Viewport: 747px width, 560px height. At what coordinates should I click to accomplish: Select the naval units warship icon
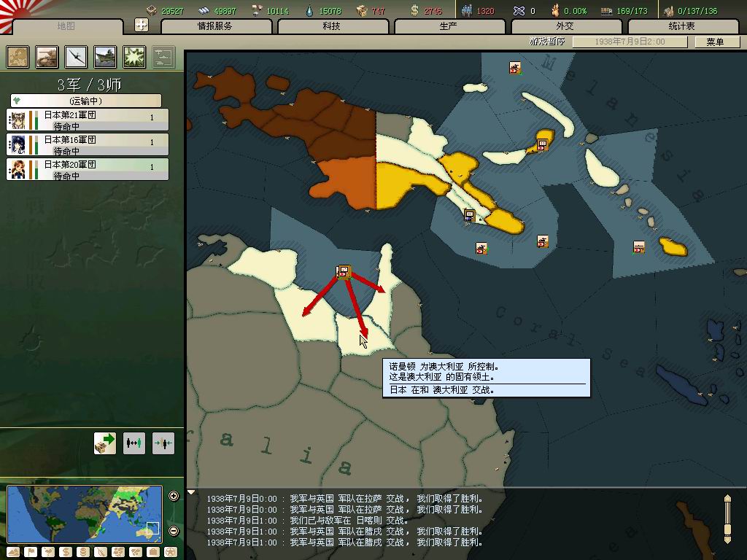[105, 57]
